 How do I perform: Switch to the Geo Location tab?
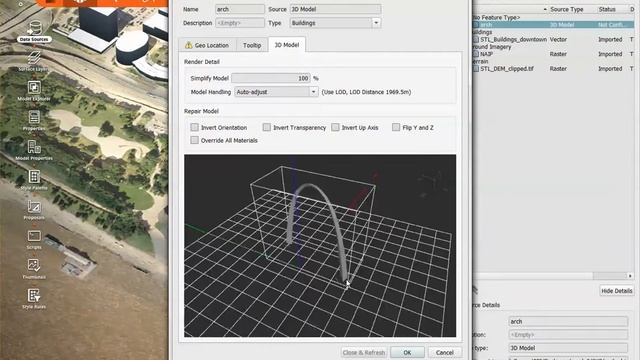207,45
